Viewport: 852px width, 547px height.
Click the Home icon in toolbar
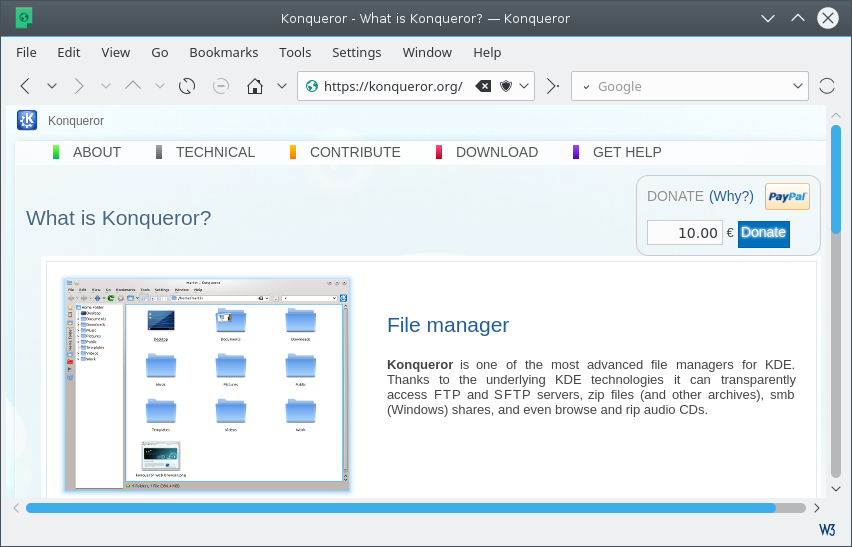[x=255, y=86]
